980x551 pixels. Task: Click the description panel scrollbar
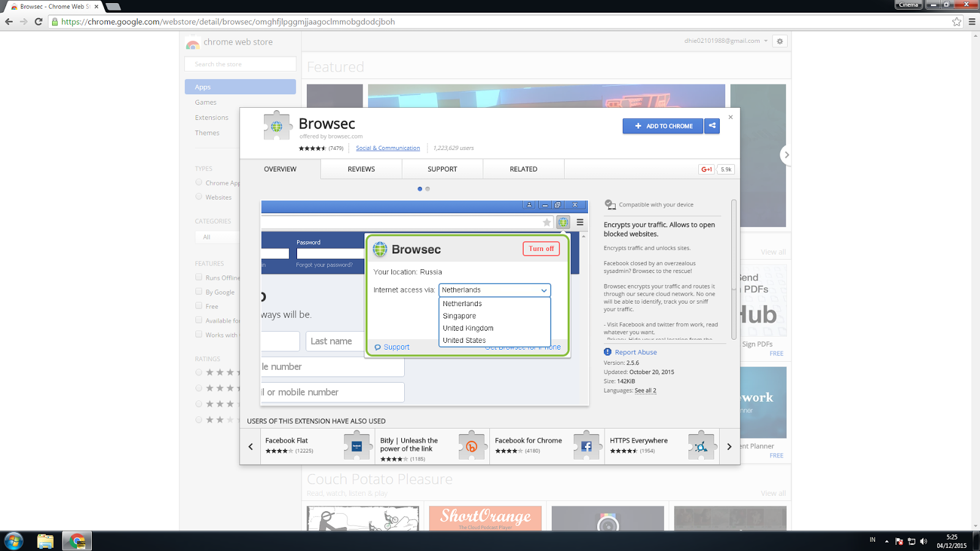pos(734,269)
